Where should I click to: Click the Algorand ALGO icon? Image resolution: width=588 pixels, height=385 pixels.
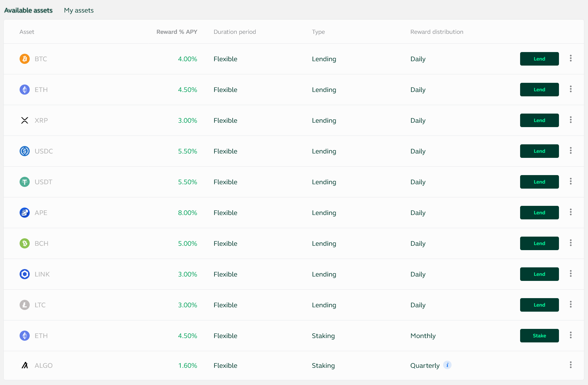pos(25,365)
